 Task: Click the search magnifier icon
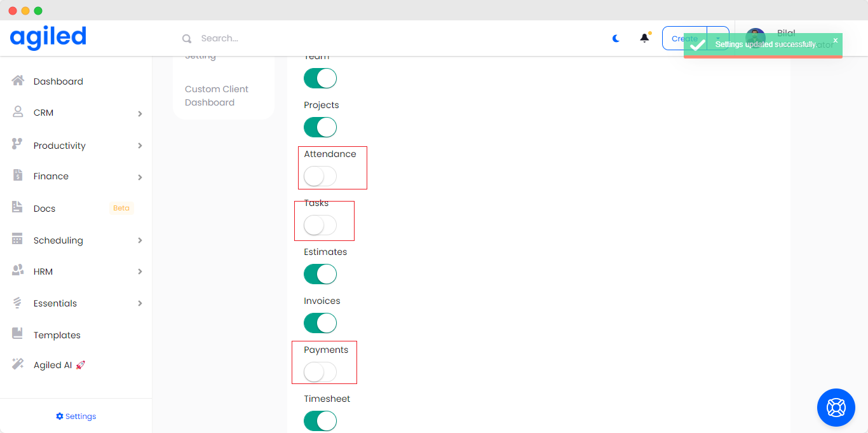187,39
